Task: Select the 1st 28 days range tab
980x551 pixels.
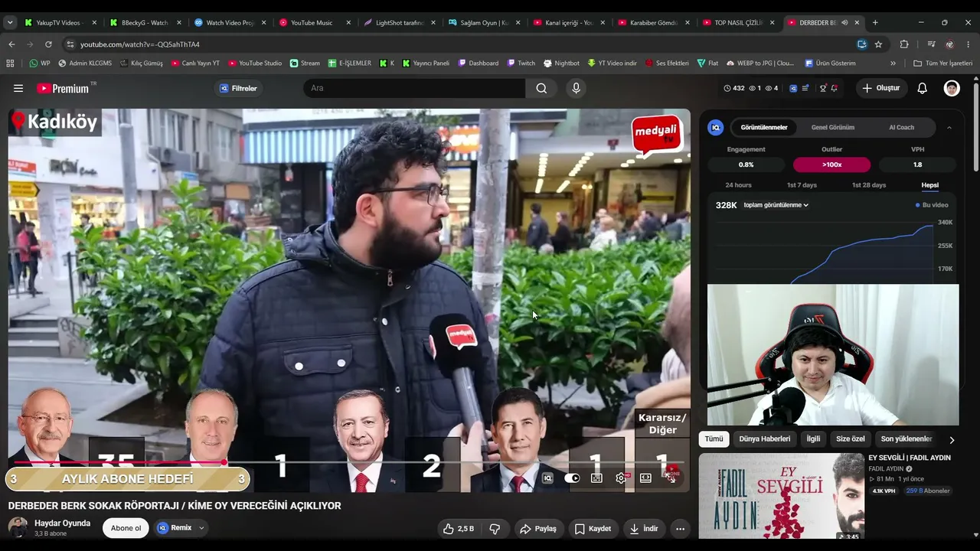Action: point(869,185)
